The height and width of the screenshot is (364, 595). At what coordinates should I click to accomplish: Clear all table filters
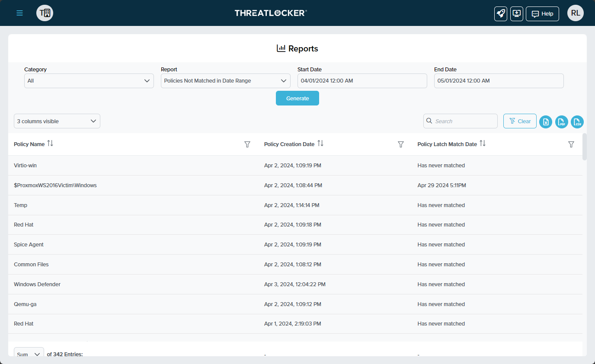pos(520,121)
